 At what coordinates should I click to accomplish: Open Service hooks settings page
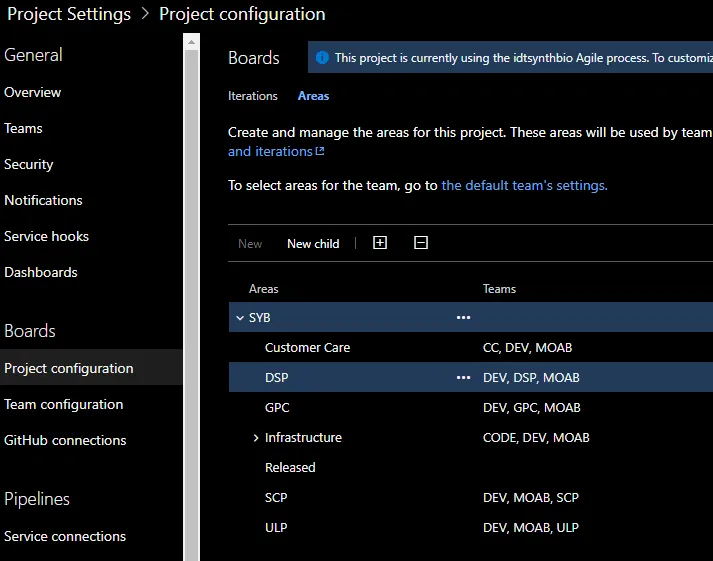(x=46, y=236)
